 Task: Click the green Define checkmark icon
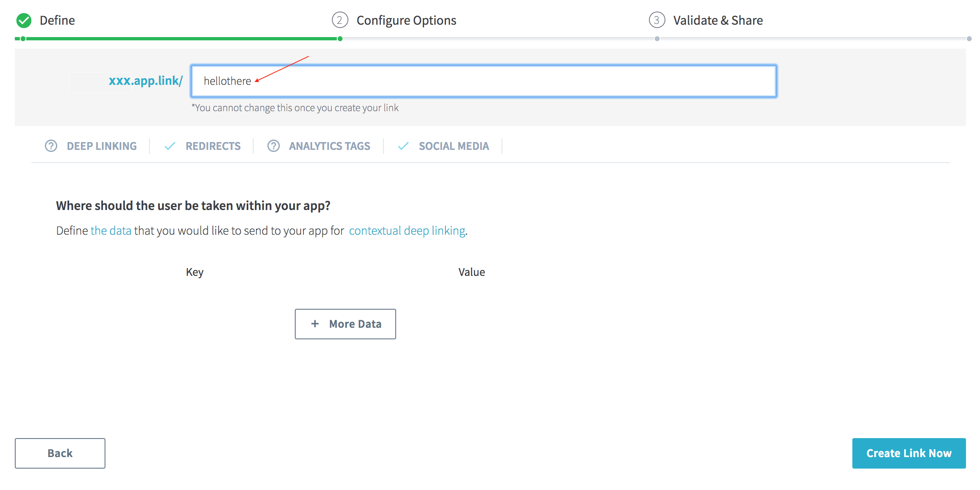click(24, 20)
